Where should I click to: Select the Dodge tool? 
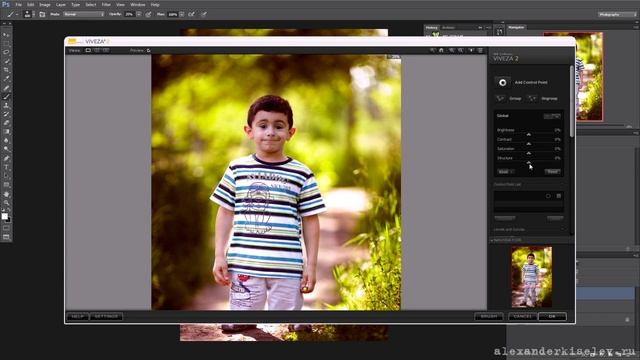coord(6,149)
